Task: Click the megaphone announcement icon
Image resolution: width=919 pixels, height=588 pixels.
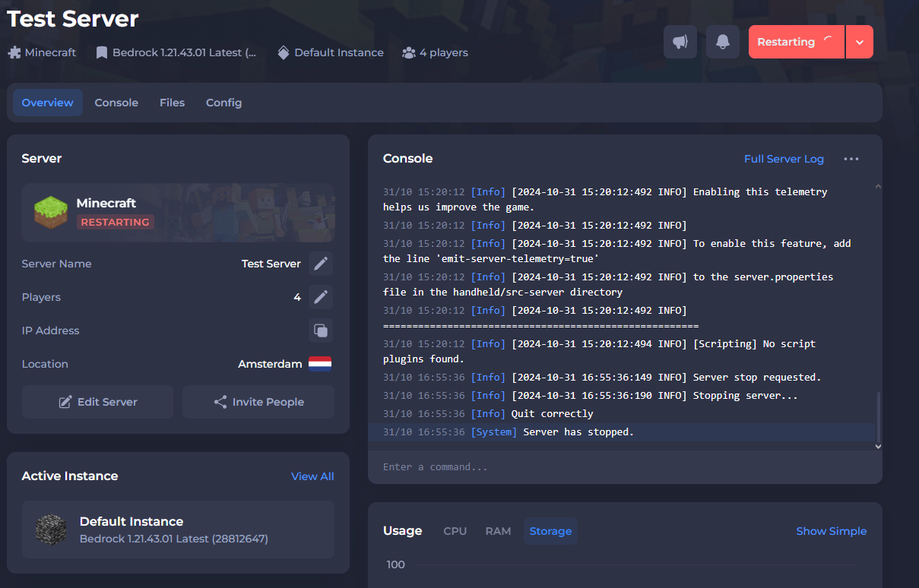Action: (x=680, y=42)
